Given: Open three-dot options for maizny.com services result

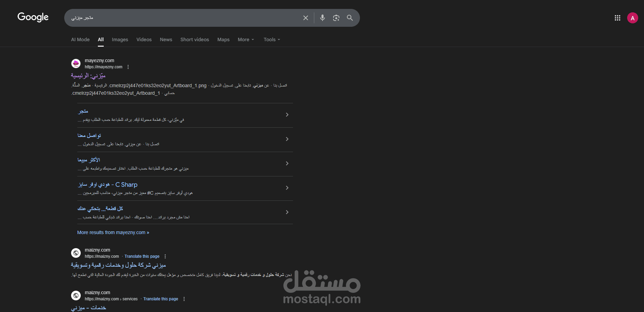Looking at the screenshot, I should pos(184,299).
